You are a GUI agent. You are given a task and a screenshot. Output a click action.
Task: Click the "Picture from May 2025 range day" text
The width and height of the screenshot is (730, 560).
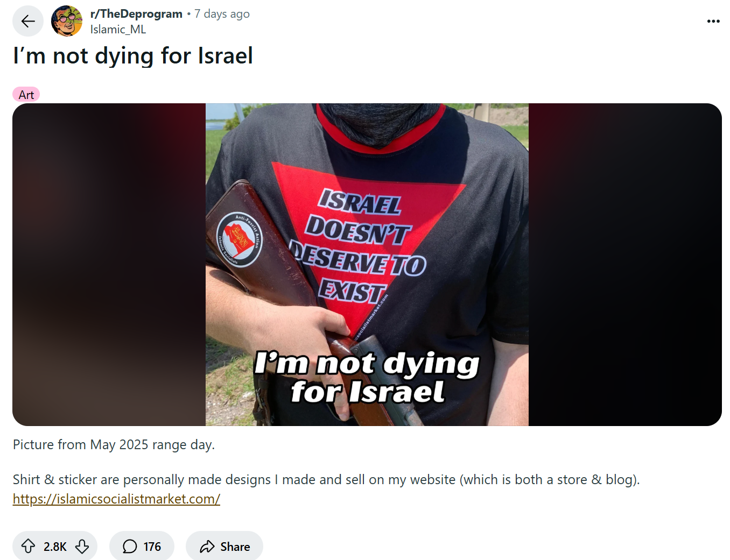114,445
